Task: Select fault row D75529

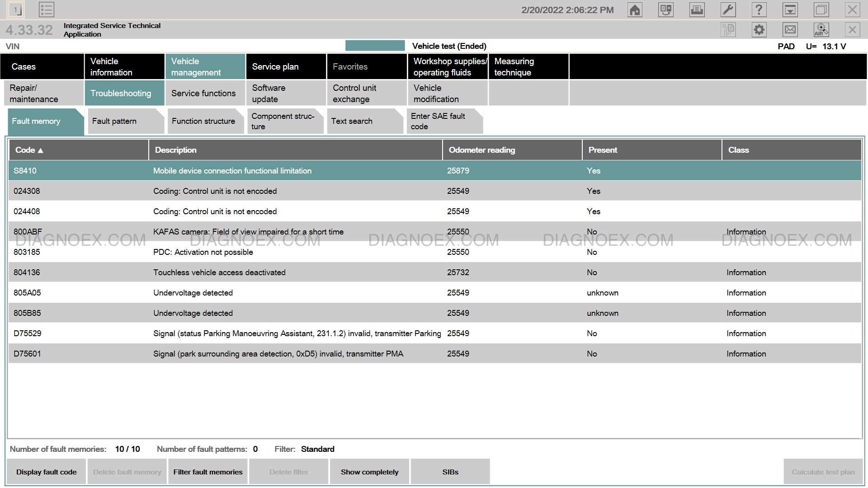Action: point(435,333)
